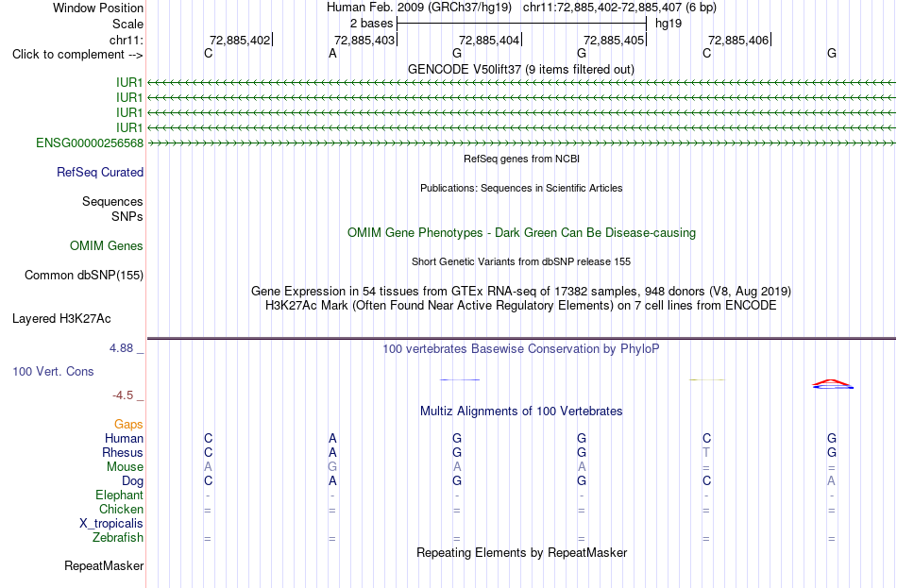Click base 'A' in the complement sequence row
The width and height of the screenshot is (897, 588).
(332, 54)
